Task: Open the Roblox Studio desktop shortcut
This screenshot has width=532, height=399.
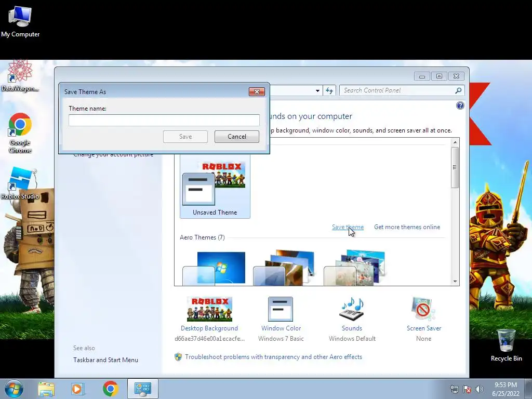Action: pyautogui.click(x=20, y=183)
